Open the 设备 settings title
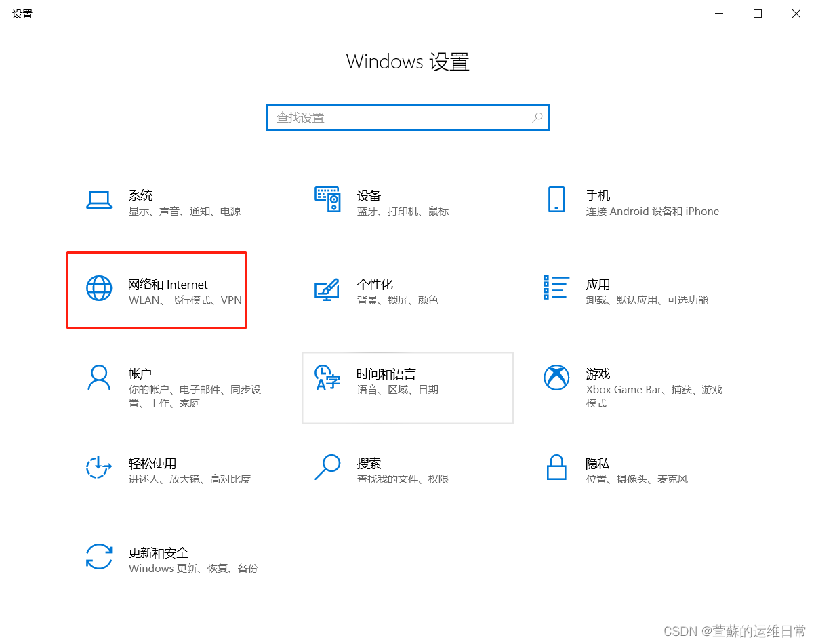Viewport: 816px width, 644px height. pos(369,195)
